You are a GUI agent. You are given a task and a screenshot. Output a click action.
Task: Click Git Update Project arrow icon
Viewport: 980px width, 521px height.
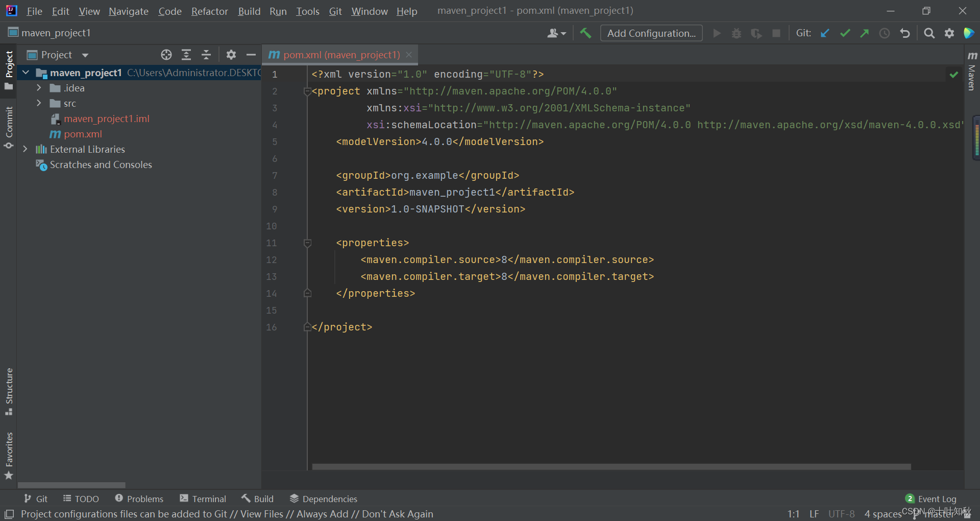[x=825, y=33]
